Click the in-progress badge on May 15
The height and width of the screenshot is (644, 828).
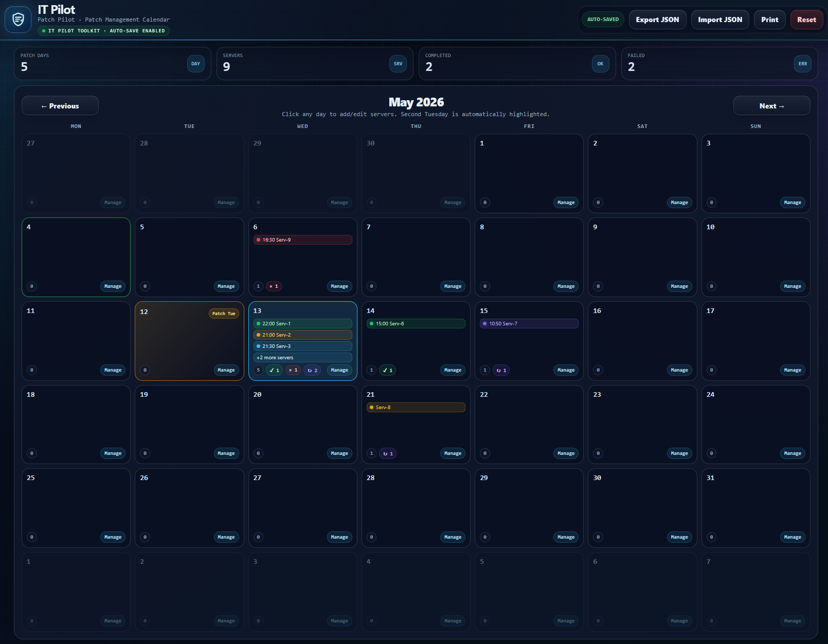[501, 370]
